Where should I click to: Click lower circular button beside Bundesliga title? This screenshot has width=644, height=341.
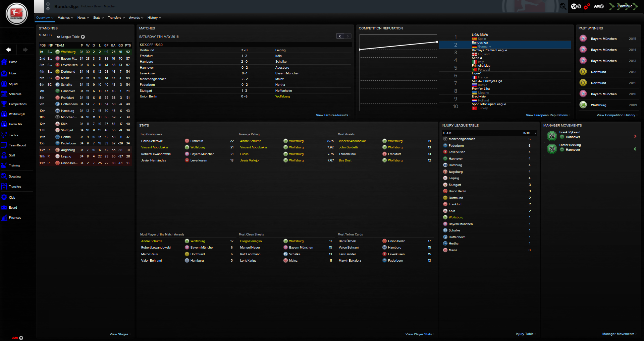click(48, 9)
